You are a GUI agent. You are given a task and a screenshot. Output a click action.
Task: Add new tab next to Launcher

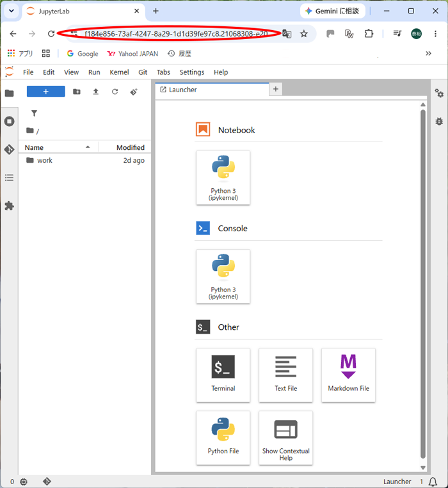tap(276, 89)
